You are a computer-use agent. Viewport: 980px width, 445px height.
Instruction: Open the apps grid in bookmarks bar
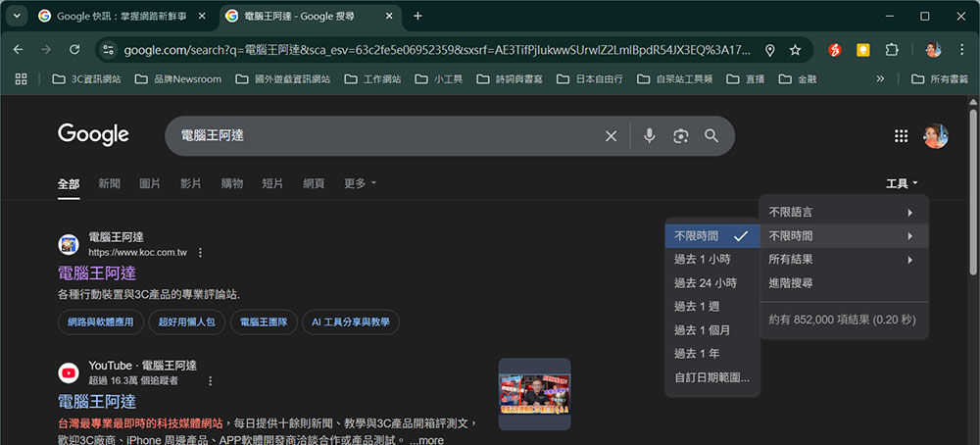point(22,78)
